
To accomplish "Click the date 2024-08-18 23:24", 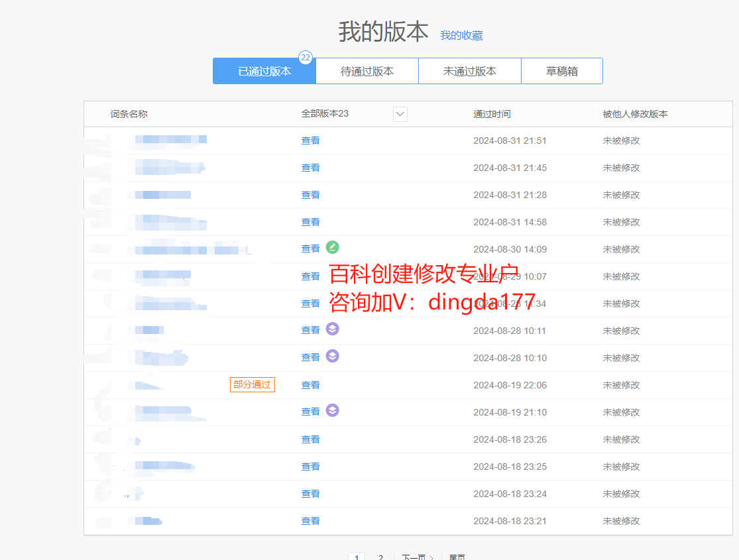I will coord(510,494).
